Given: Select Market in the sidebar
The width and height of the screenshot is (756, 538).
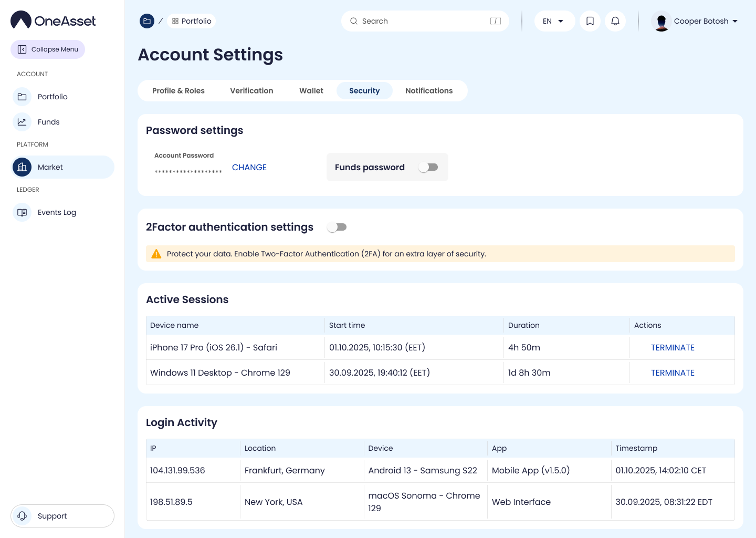Looking at the screenshot, I should click(50, 167).
